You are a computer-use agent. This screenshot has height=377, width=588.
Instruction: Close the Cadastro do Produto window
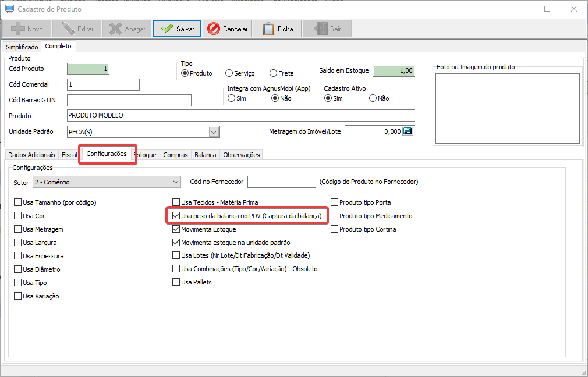tap(574, 9)
